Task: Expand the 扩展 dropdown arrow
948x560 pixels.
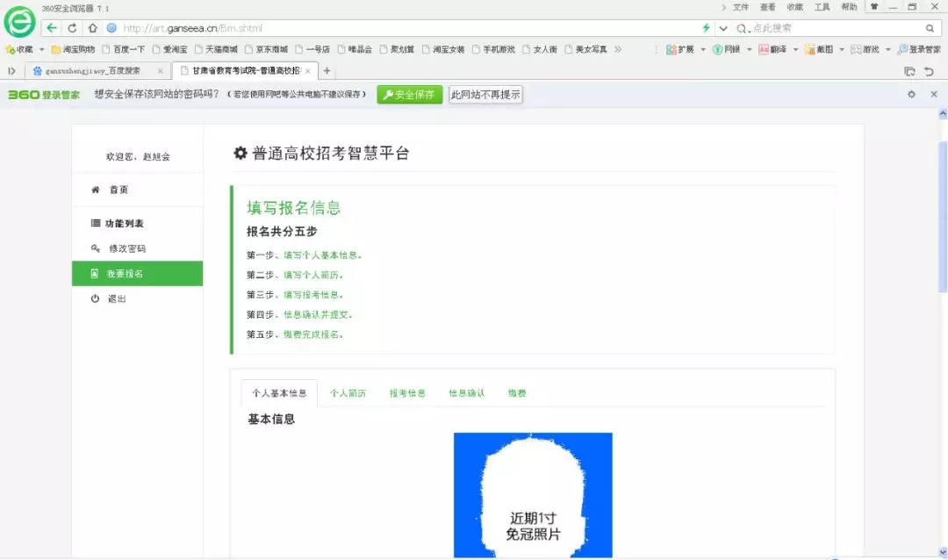Action: [x=703, y=49]
